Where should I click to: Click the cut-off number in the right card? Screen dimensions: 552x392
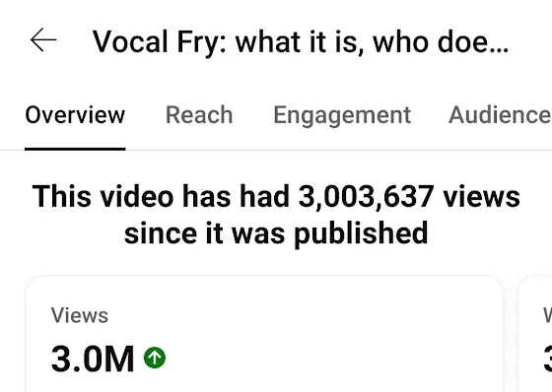tap(547, 359)
